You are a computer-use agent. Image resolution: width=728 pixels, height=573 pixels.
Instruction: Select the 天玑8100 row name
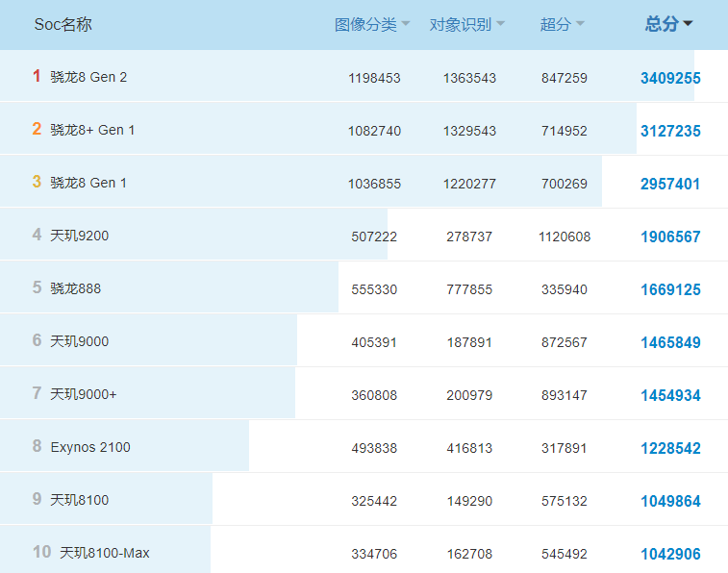[x=80, y=500]
